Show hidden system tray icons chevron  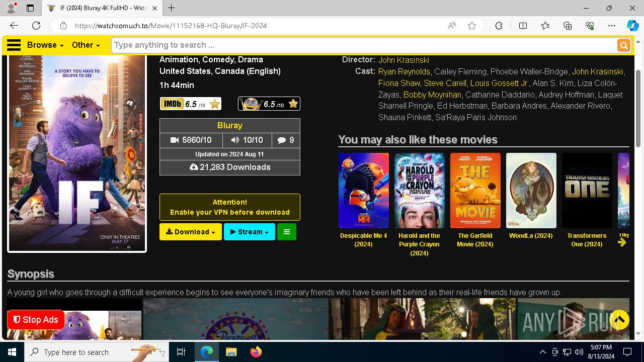542,352
